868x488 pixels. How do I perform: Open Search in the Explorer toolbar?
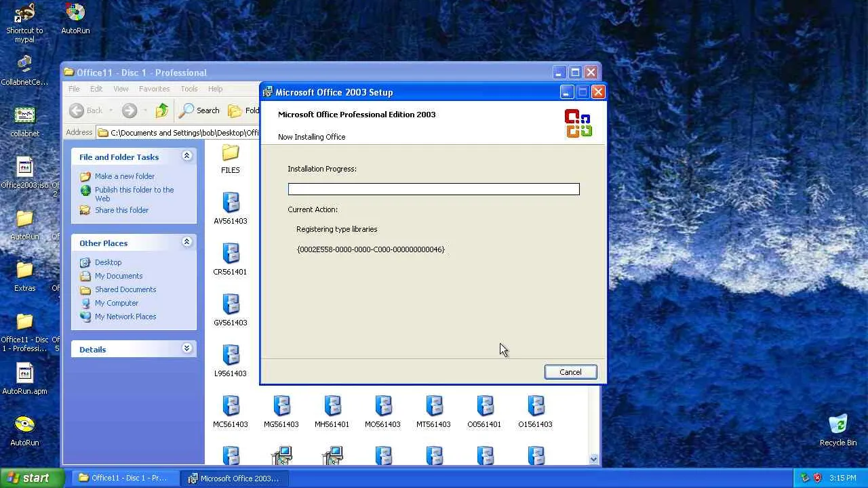[199, 110]
